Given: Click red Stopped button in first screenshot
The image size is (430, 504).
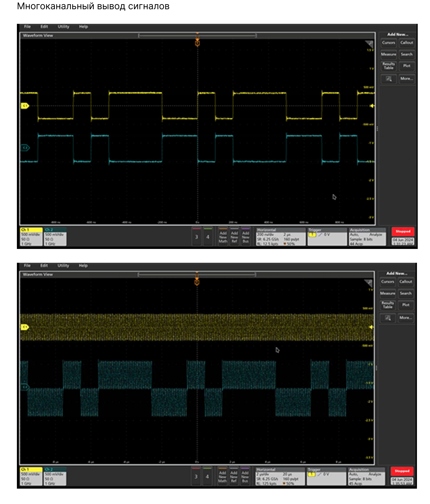Looking at the screenshot, I should coord(403,232).
